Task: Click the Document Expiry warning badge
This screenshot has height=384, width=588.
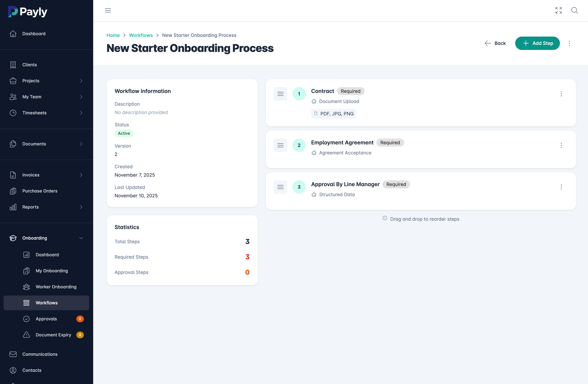Action: click(80, 335)
